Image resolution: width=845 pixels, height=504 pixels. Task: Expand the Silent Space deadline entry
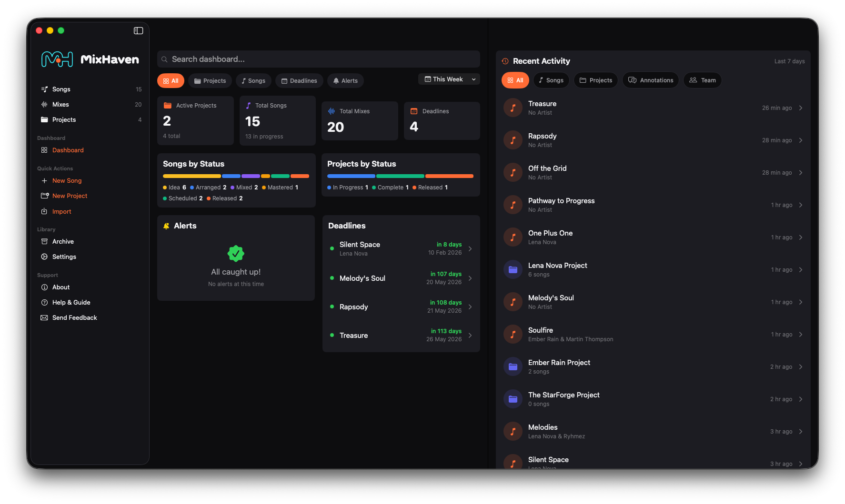(x=470, y=248)
